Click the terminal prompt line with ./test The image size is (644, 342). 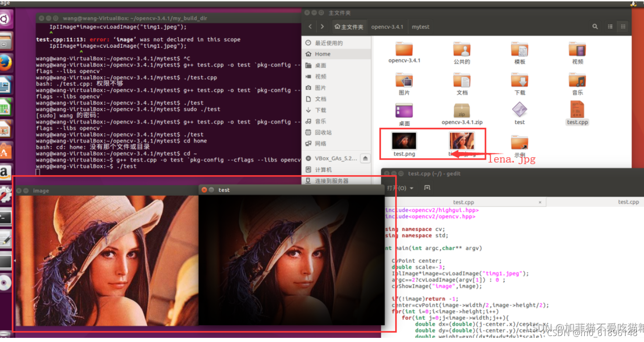[x=86, y=166]
